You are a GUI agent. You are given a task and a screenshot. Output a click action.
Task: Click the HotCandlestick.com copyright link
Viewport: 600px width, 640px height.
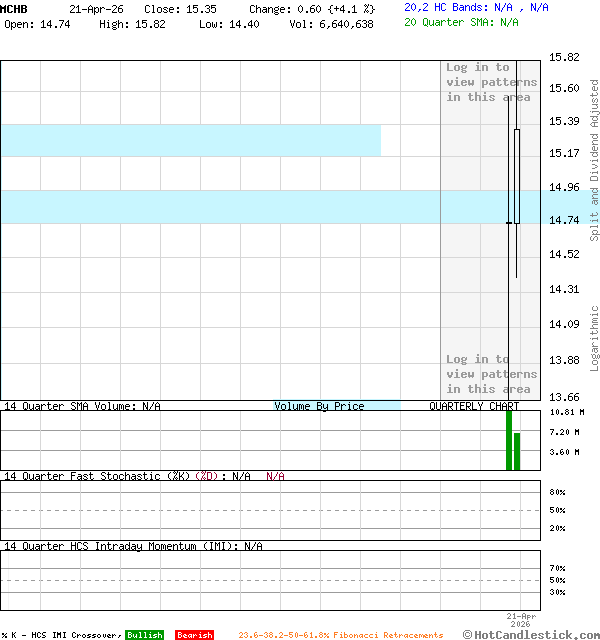(x=531, y=635)
